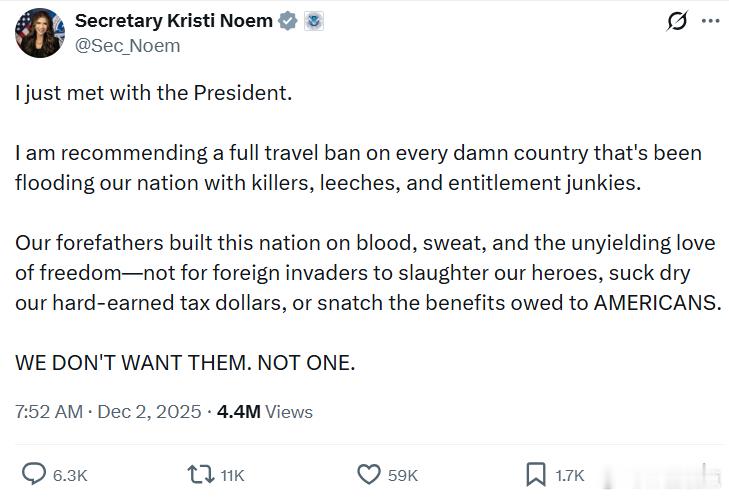Click the 11K reposts count
729x497 pixels.
(x=232, y=475)
